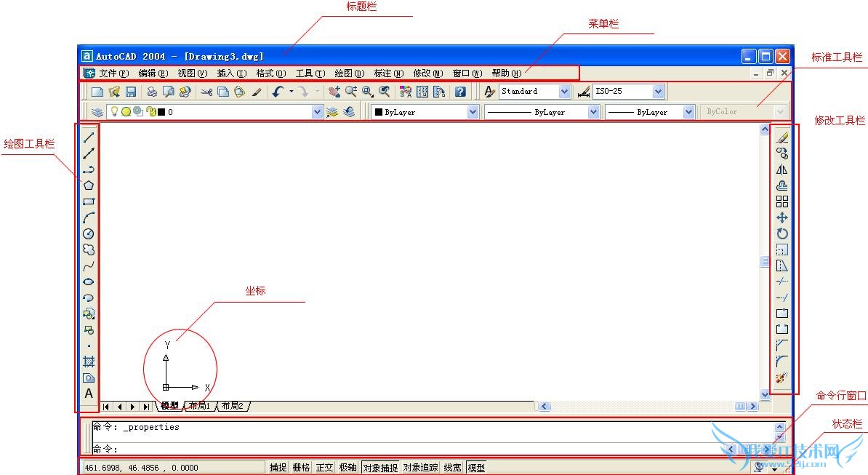Image resolution: width=868 pixels, height=475 pixels.
Task: Click the Match Properties paintbrush icon
Action: click(x=257, y=92)
